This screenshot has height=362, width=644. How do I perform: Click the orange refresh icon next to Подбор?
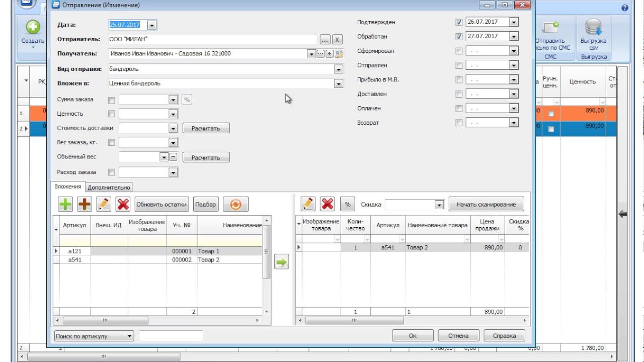click(x=236, y=204)
